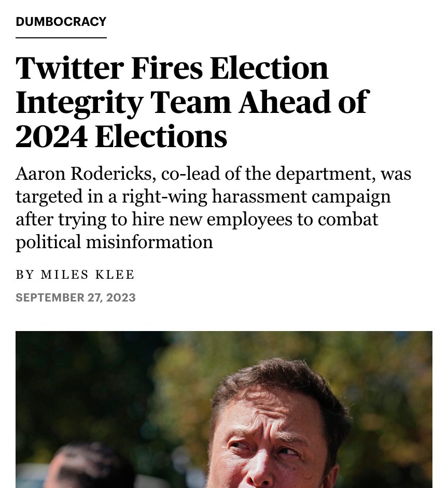Screen dimensions: 448x488
Task: Click the phrase 'political misinformation'
Action: pyautogui.click(x=115, y=242)
